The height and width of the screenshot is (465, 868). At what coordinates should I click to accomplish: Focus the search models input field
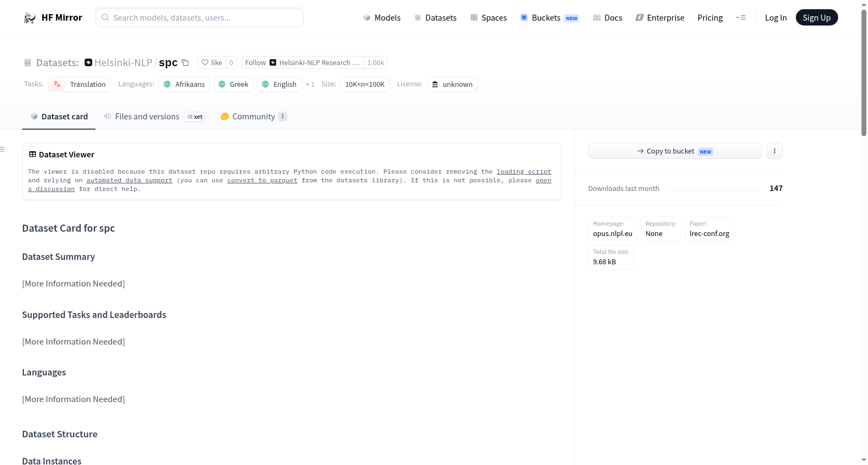200,17
